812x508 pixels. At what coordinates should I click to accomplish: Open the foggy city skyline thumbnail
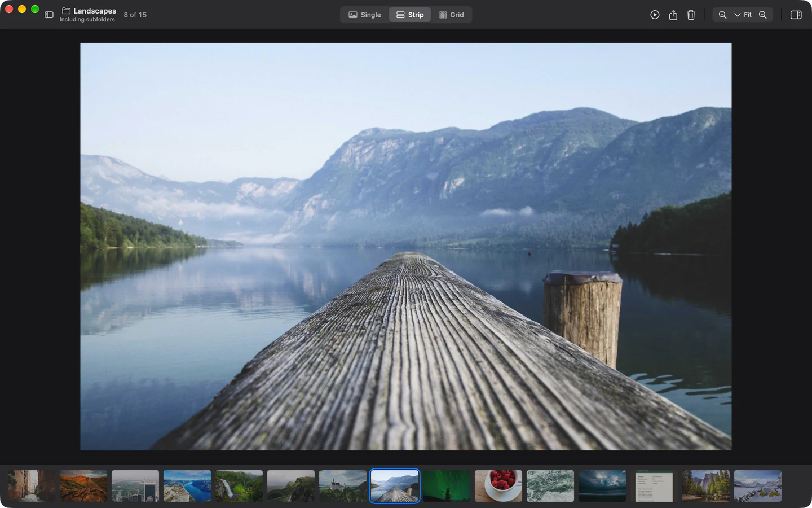coord(135,486)
